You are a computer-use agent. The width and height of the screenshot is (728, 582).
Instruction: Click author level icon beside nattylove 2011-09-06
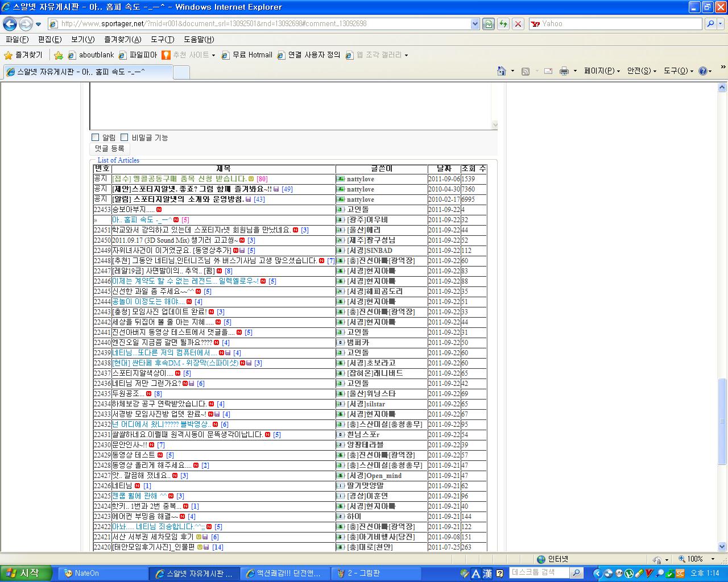coord(341,179)
